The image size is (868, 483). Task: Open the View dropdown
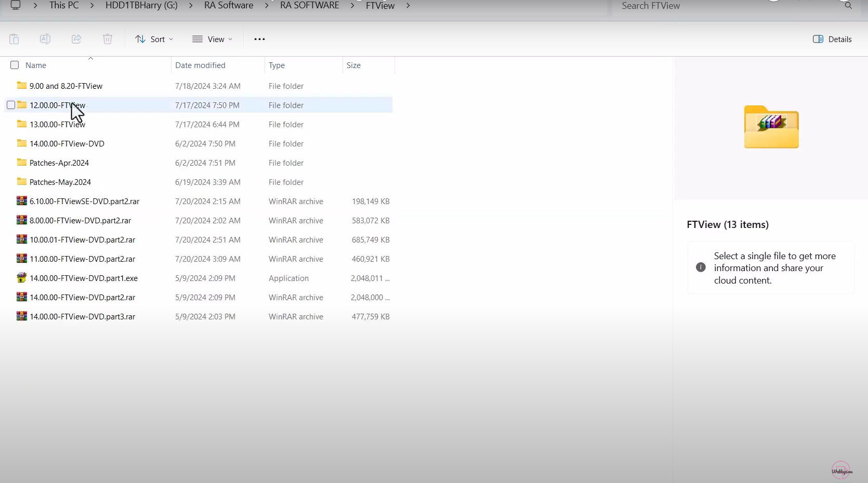pyautogui.click(x=212, y=39)
